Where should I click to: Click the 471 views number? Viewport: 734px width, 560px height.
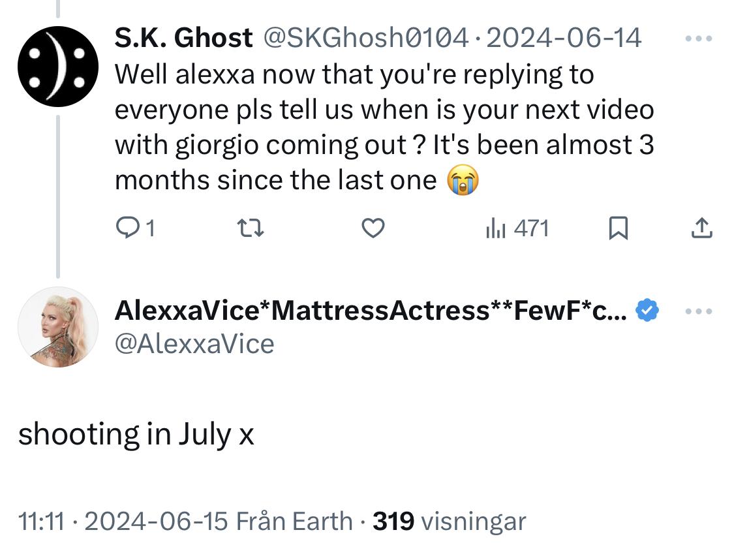[x=531, y=228]
